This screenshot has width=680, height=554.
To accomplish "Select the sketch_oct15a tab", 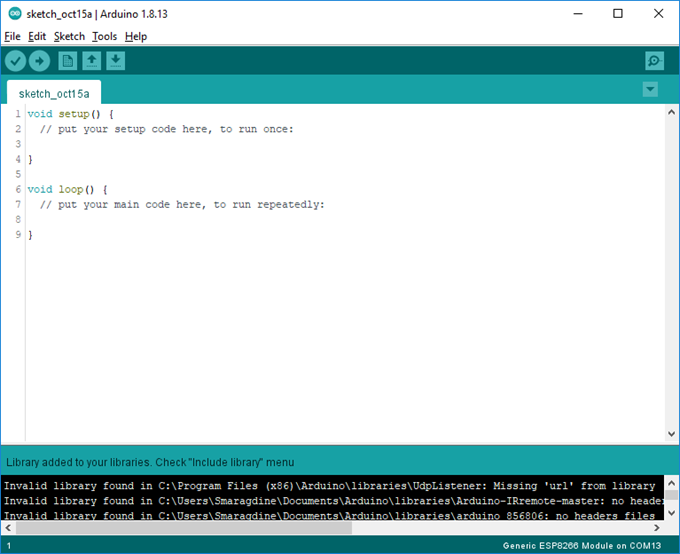I will (54, 94).
